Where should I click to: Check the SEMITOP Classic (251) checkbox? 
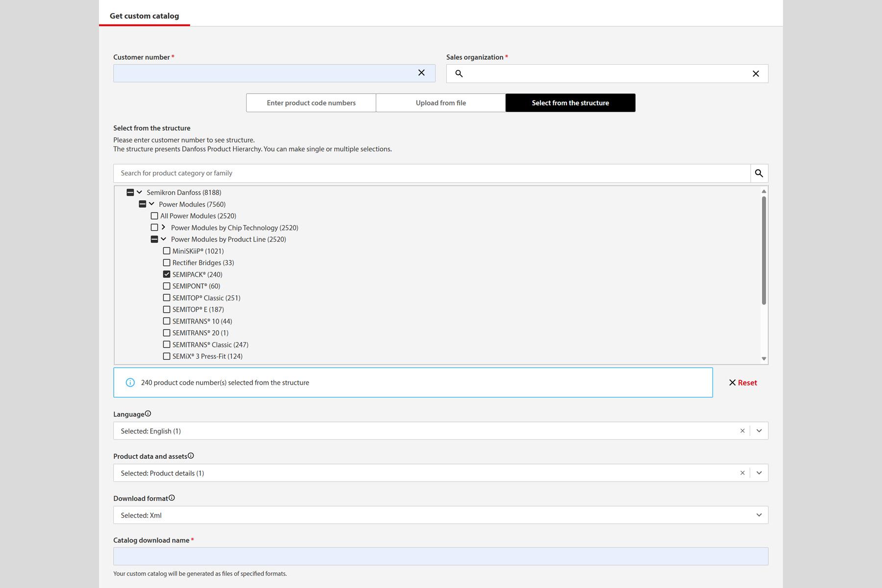tap(167, 298)
